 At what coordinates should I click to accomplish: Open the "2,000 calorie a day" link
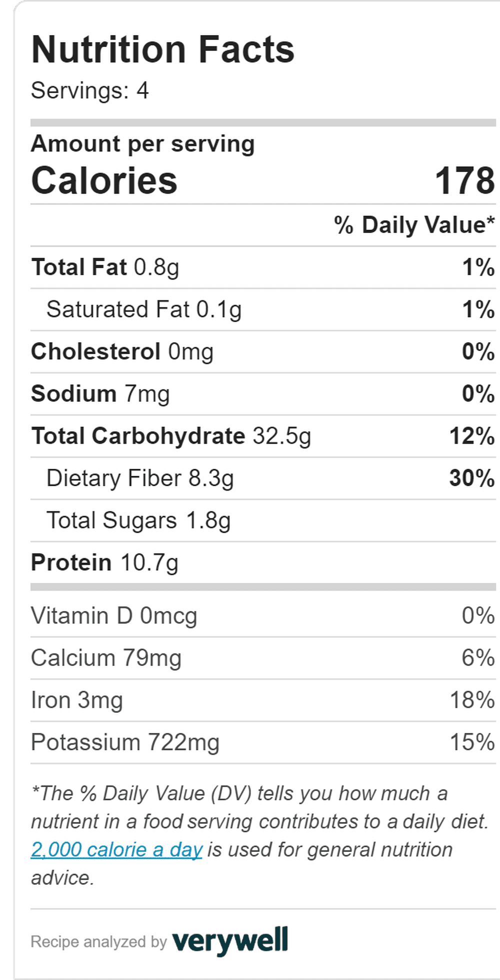(x=116, y=849)
